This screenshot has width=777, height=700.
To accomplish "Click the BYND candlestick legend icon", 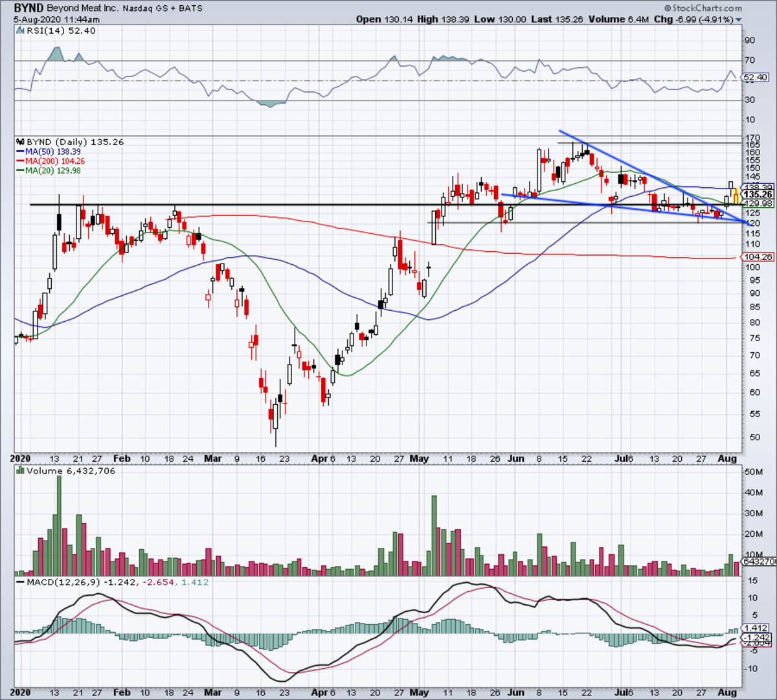I will click(21, 142).
